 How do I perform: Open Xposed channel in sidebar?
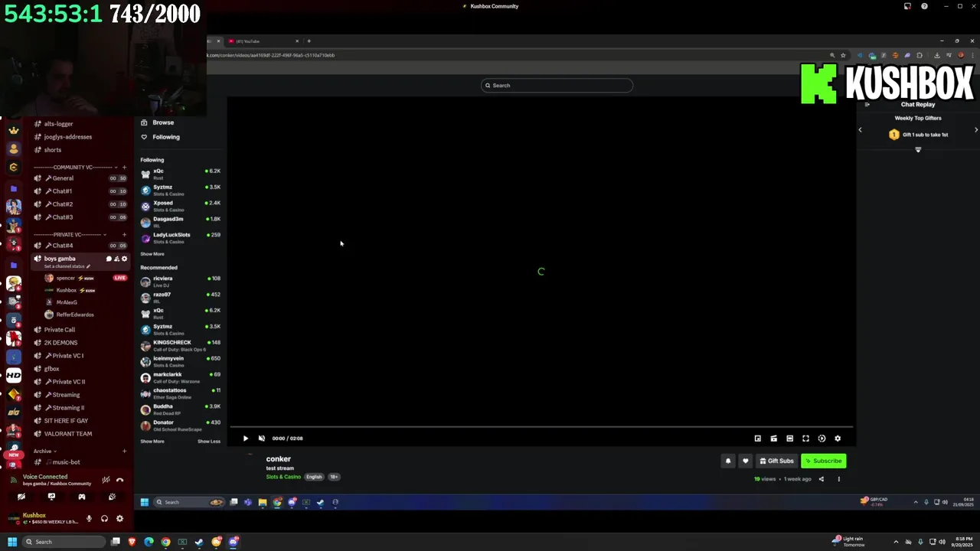click(x=181, y=206)
